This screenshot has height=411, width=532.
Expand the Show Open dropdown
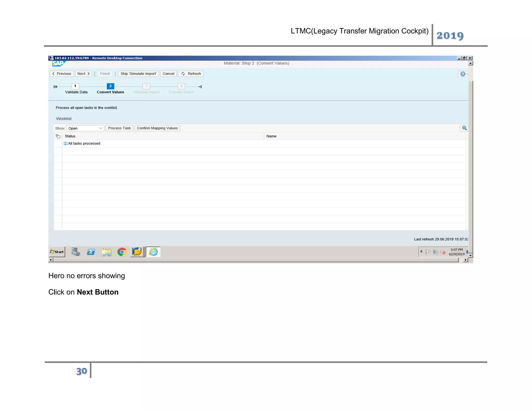click(101, 128)
